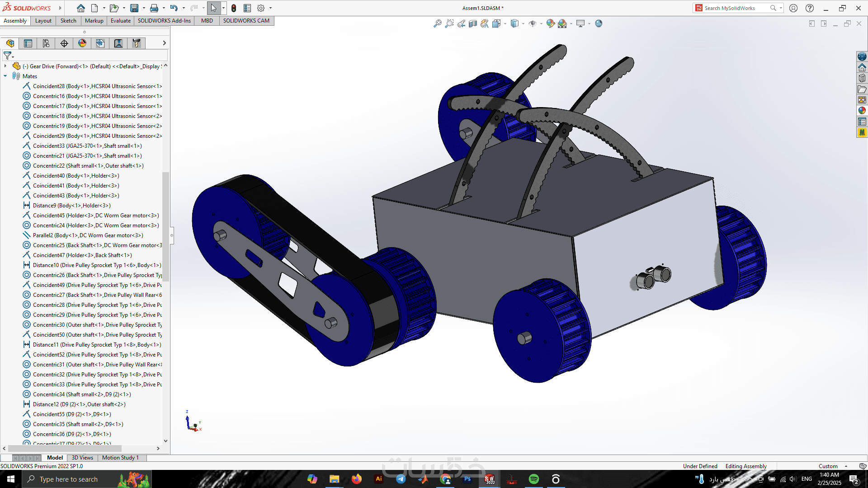Viewport: 868px width, 488px height.
Task: Open Design Library in task pane
Action: pos(862,78)
